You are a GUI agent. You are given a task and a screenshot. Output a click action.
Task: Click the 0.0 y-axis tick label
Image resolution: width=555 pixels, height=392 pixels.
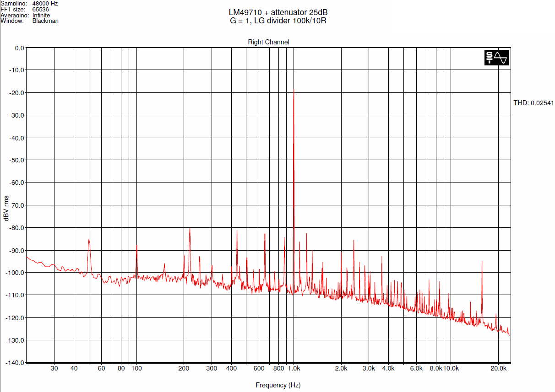click(19, 48)
